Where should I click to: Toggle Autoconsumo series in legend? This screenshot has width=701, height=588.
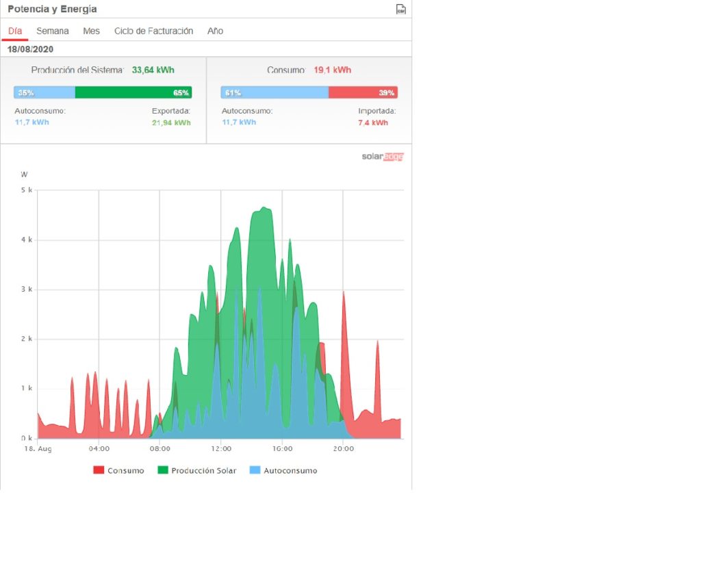tap(290, 471)
